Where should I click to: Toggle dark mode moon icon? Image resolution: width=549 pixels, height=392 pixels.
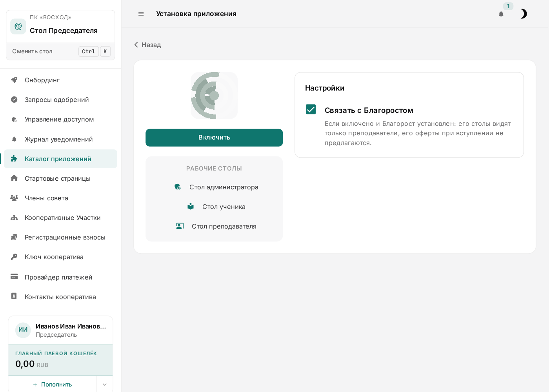524,14
